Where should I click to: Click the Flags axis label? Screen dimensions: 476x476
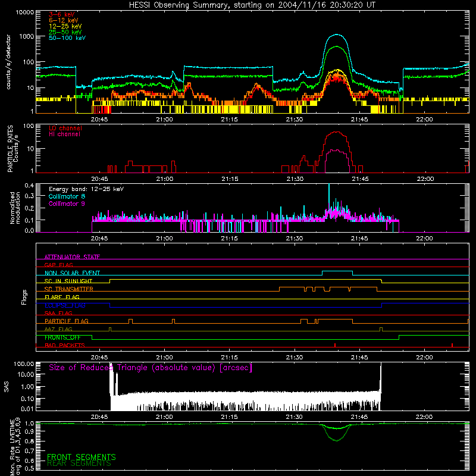(x=24, y=297)
